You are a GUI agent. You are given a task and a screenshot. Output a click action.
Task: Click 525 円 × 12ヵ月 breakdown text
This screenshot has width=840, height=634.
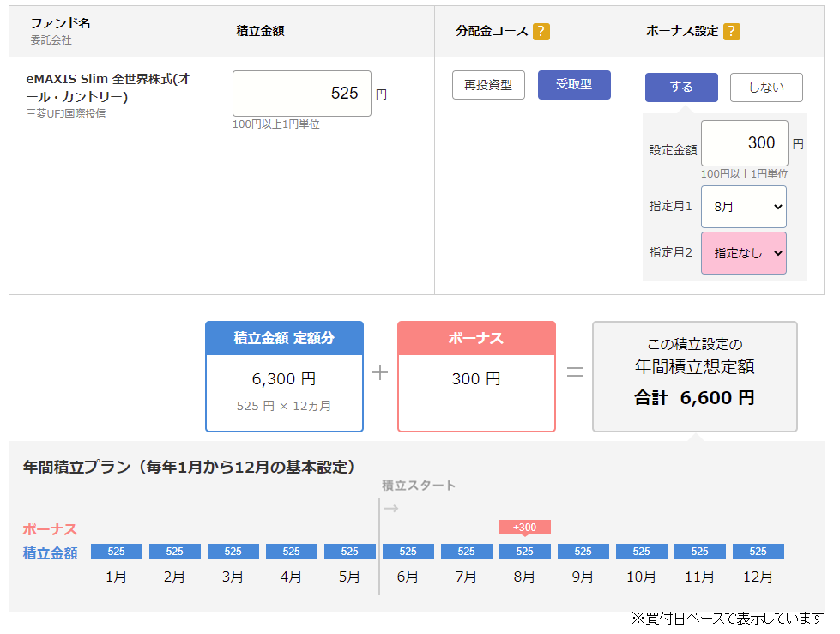point(284,406)
